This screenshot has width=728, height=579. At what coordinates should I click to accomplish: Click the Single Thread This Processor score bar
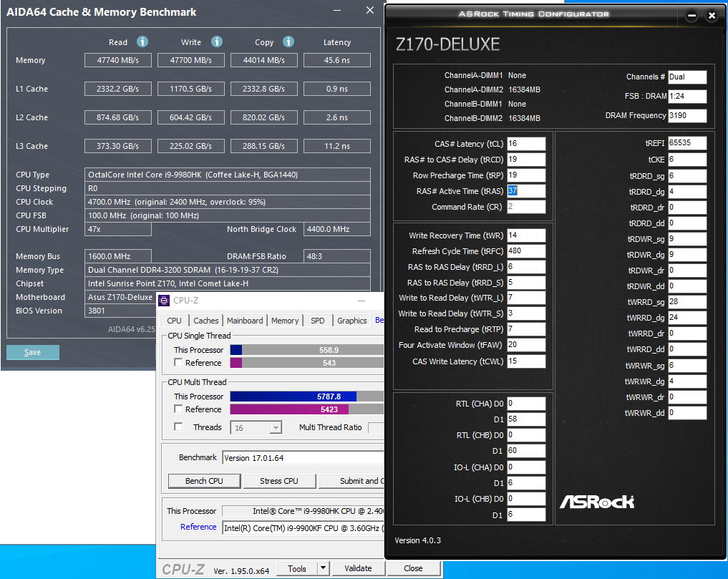tap(307, 350)
